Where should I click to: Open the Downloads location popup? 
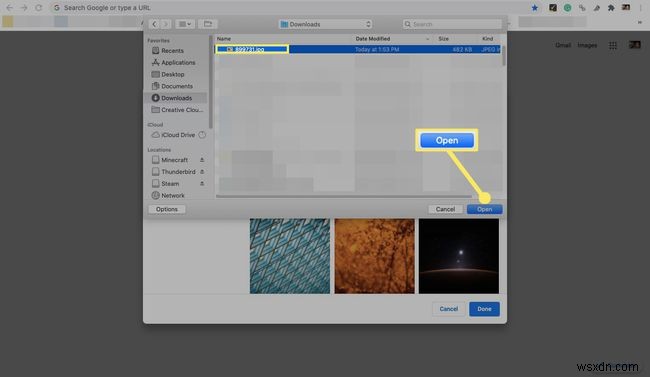pyautogui.click(x=326, y=24)
